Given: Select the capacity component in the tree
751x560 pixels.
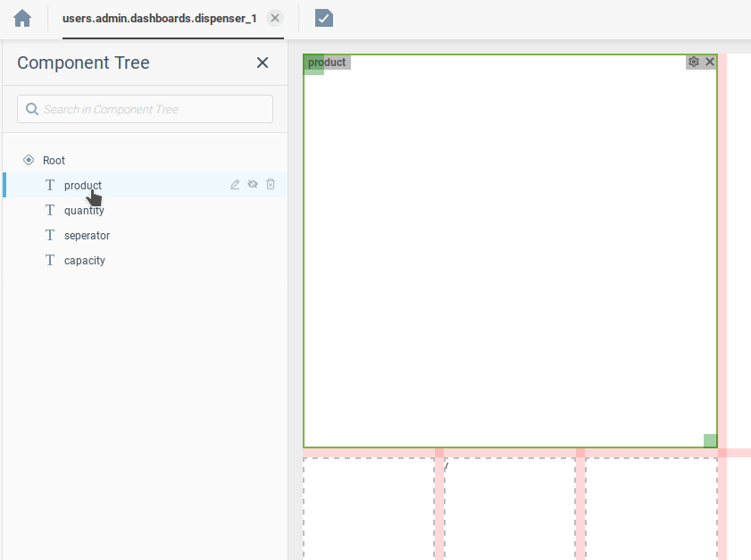Looking at the screenshot, I should point(84,261).
